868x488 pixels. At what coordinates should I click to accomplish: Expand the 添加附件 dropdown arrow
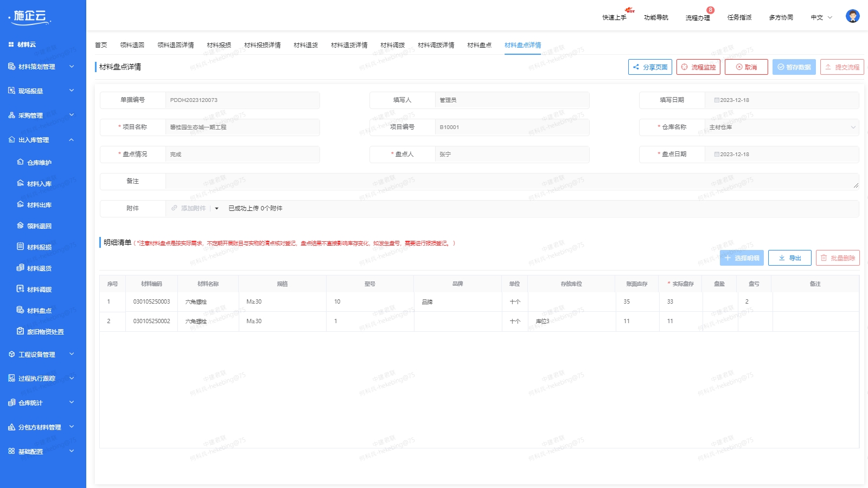pos(216,209)
